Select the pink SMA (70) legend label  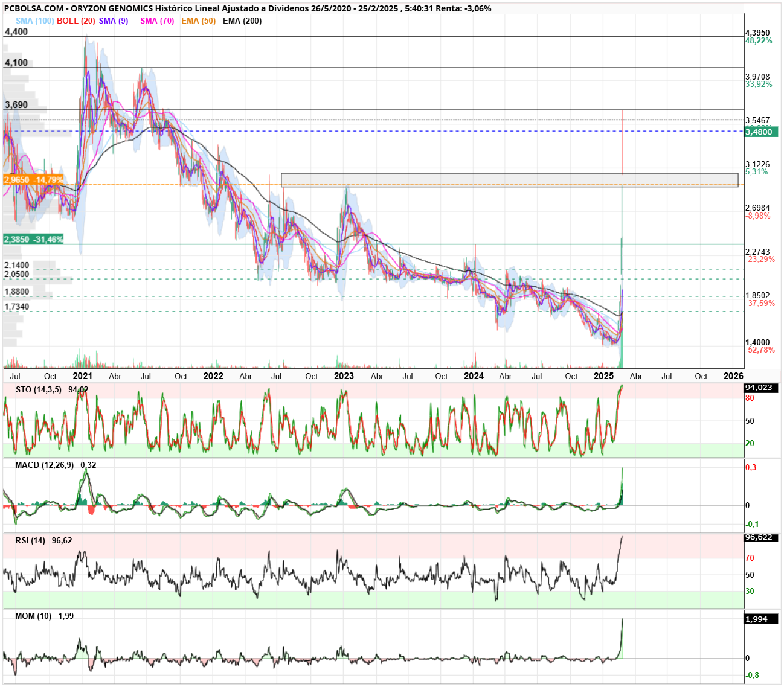coord(157,21)
